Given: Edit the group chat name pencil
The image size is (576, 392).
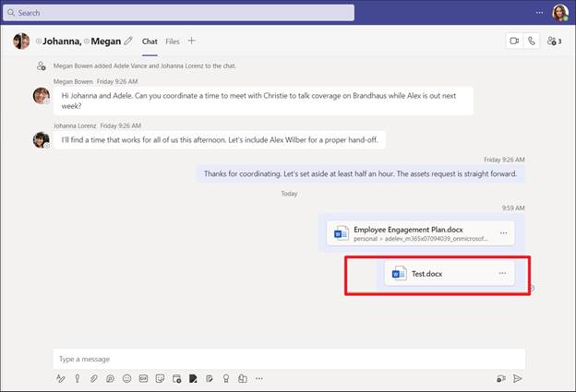Looking at the screenshot, I should [x=127, y=41].
